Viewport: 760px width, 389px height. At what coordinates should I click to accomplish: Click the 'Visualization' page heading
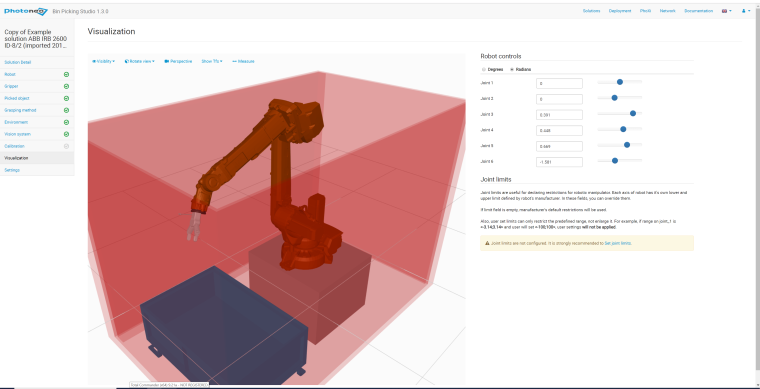tap(111, 31)
